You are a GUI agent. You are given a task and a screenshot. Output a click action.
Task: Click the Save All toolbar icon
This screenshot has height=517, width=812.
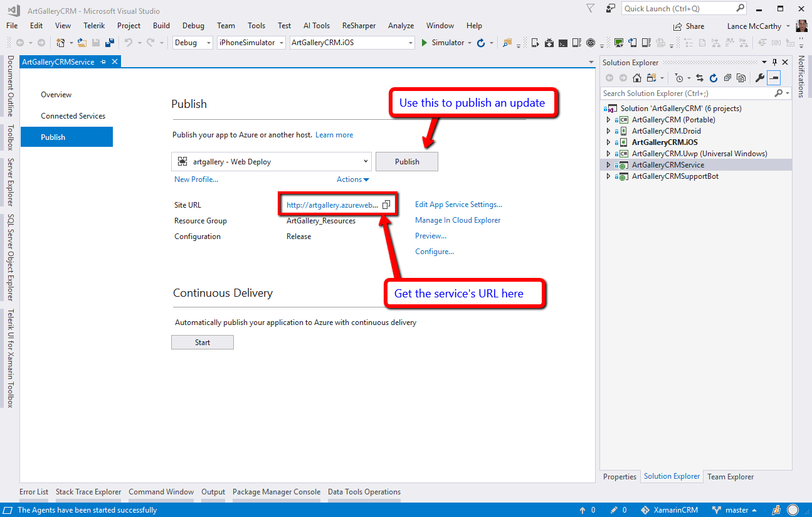point(110,43)
